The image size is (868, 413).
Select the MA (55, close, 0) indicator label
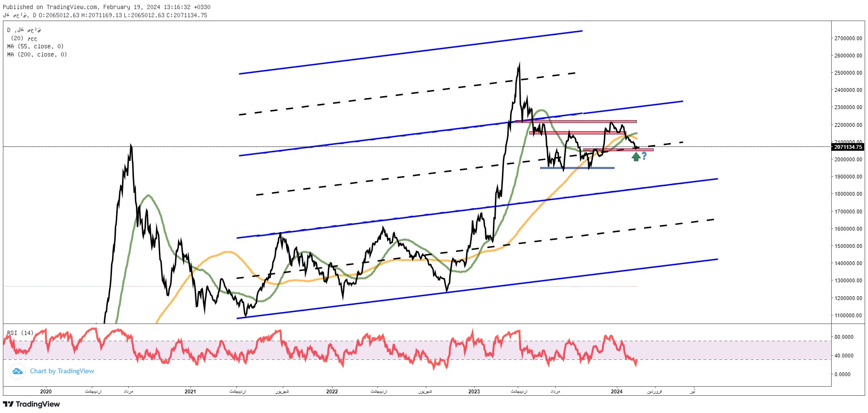tap(35, 46)
